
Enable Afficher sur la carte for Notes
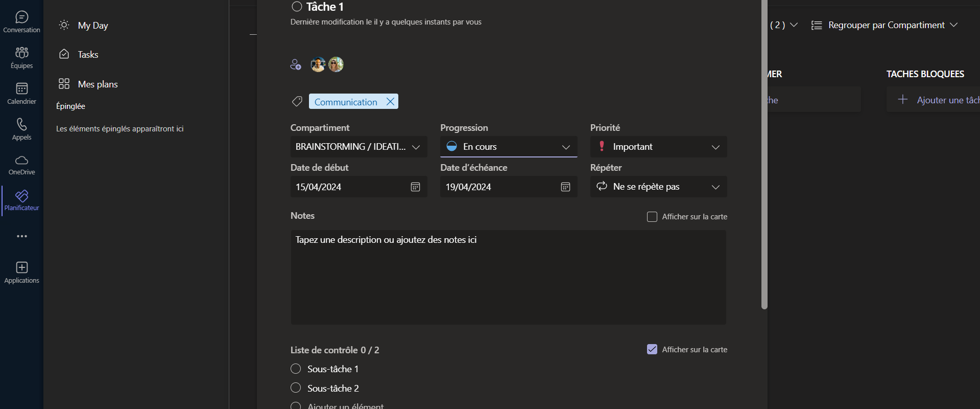click(652, 217)
